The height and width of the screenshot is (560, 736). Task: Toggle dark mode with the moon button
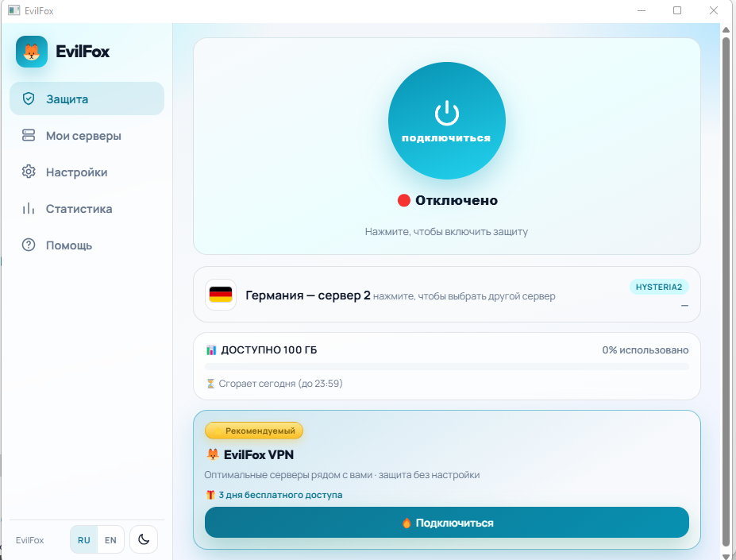[x=144, y=539]
